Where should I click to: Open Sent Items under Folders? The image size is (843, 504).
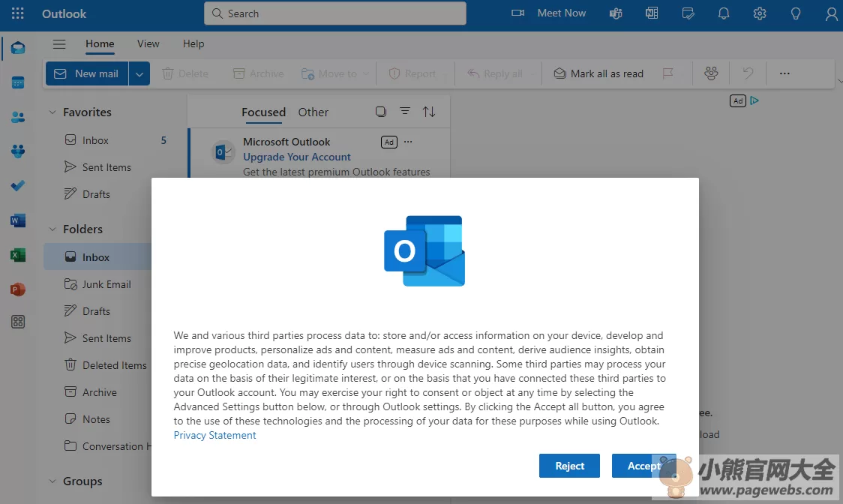(97, 337)
